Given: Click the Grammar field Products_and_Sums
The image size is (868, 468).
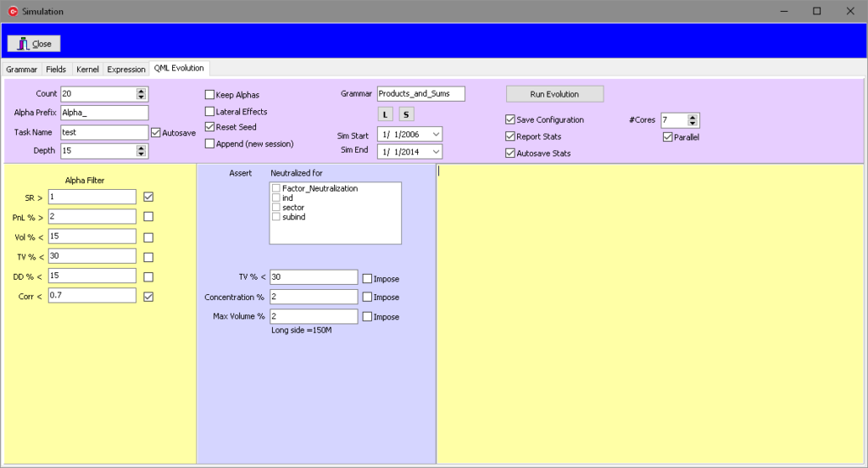Looking at the screenshot, I should coord(421,93).
